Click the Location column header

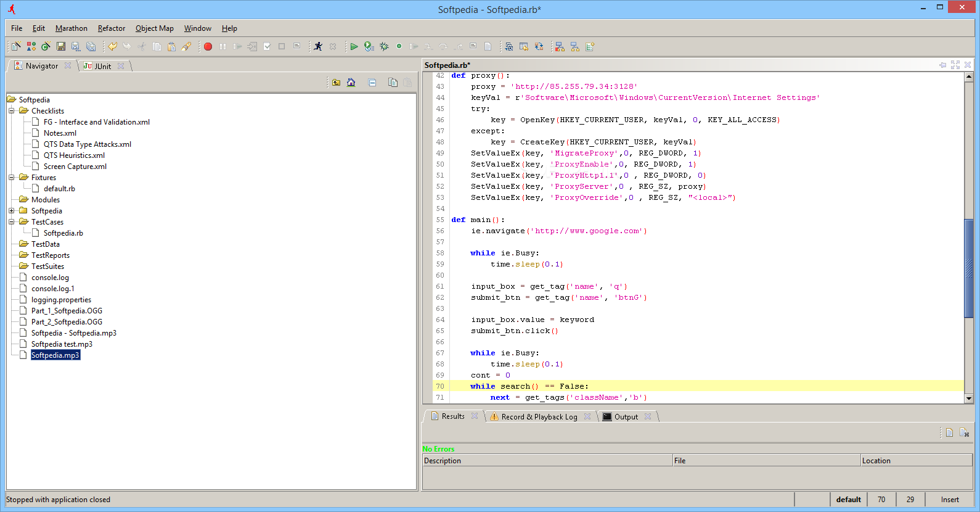916,461
